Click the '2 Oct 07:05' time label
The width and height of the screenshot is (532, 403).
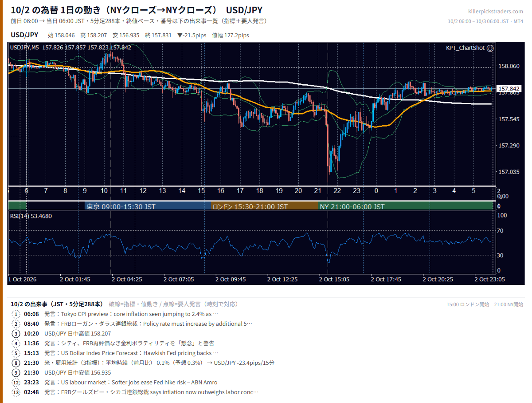coord(179,279)
